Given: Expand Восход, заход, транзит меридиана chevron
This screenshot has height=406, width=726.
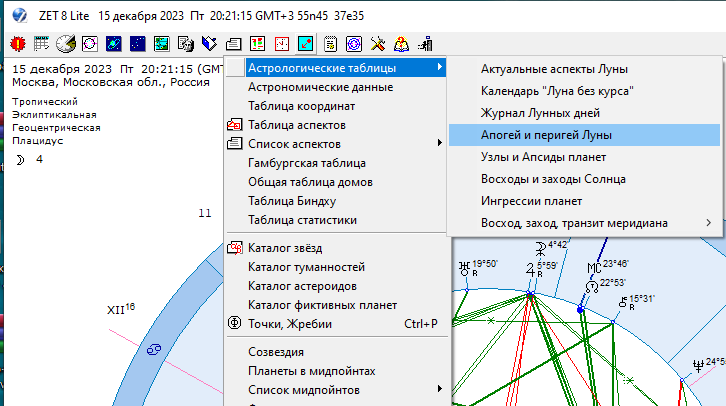Looking at the screenshot, I should click(x=709, y=223).
